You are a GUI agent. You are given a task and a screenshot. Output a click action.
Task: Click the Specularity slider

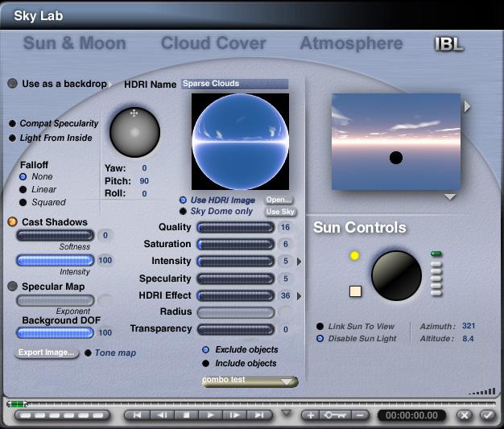coord(236,278)
